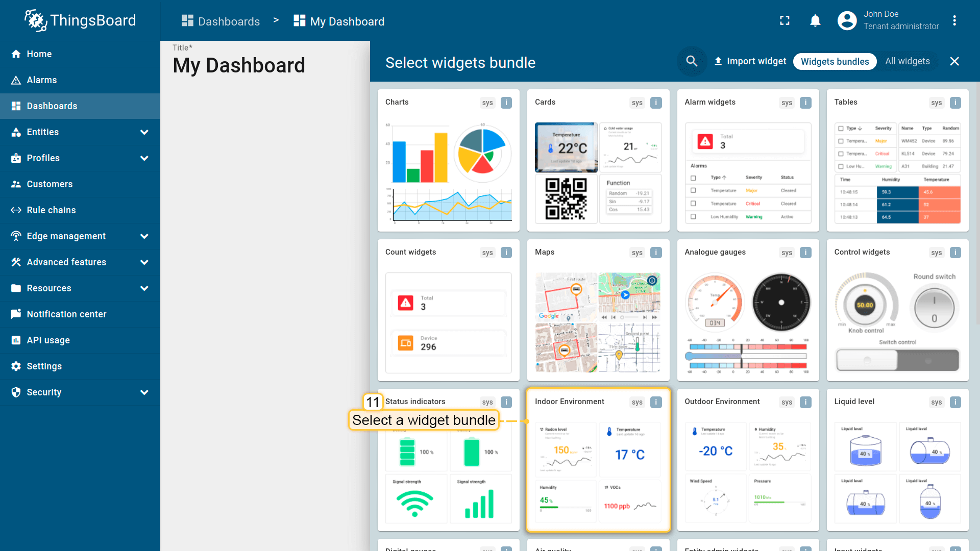Click info icon on Liquid level bundle

955,402
